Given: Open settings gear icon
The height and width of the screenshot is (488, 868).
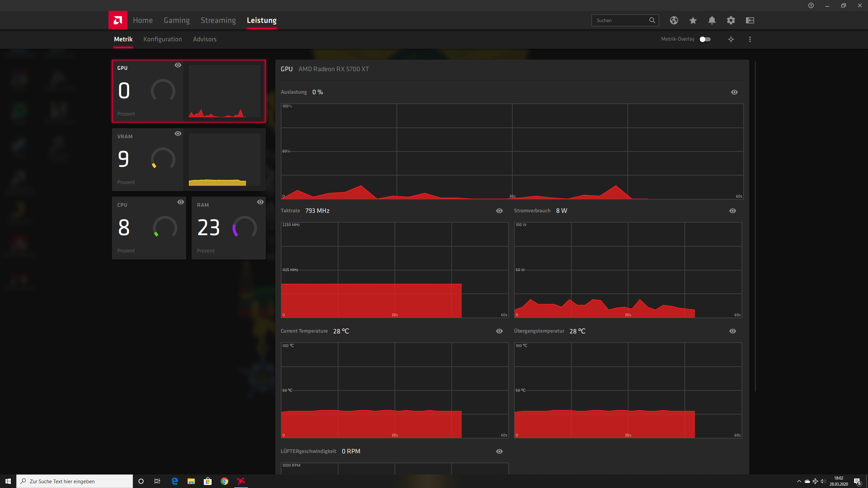Looking at the screenshot, I should (731, 20).
